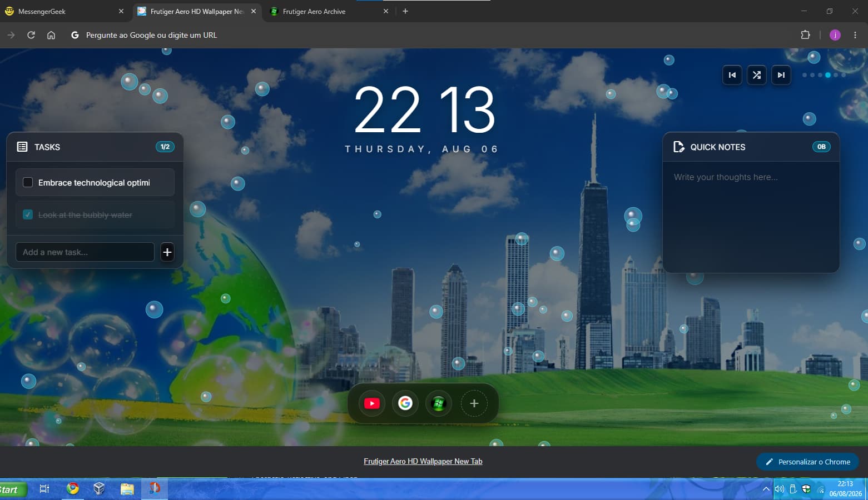Open the taskbar clock and date
The image size is (868, 500).
click(845, 489)
